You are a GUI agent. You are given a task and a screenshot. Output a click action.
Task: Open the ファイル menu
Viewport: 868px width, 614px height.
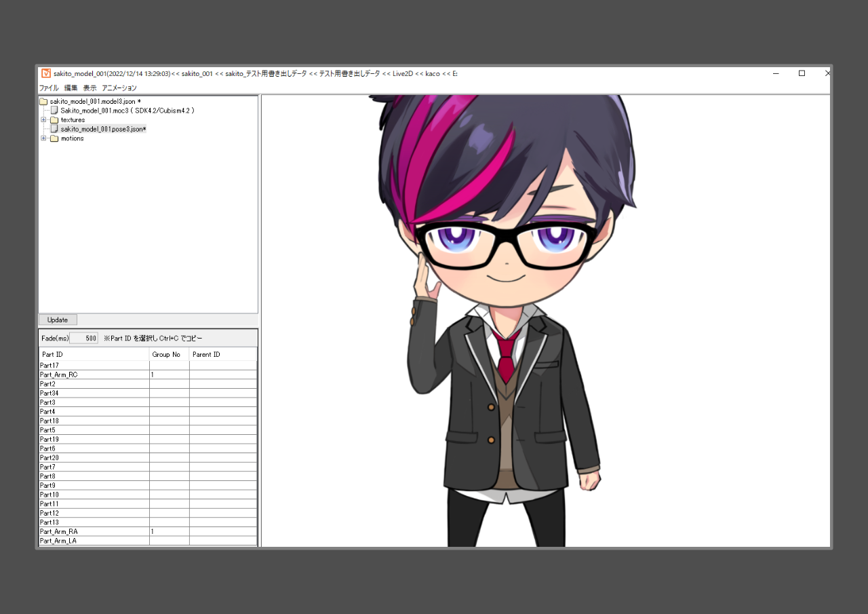pos(48,88)
